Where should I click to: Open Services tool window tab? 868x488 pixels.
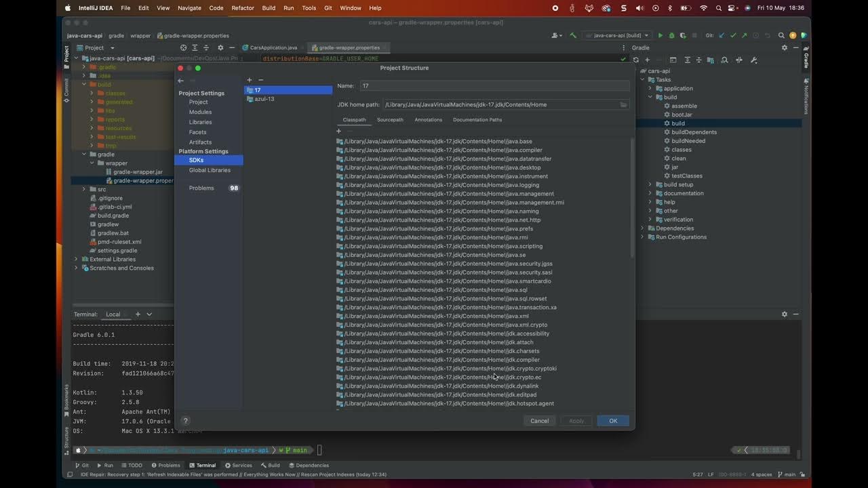[x=237, y=466]
